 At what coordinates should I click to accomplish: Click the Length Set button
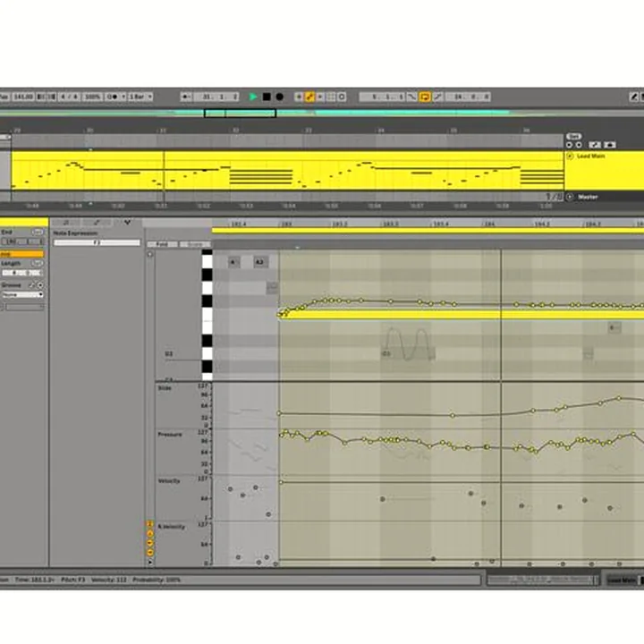point(38,263)
